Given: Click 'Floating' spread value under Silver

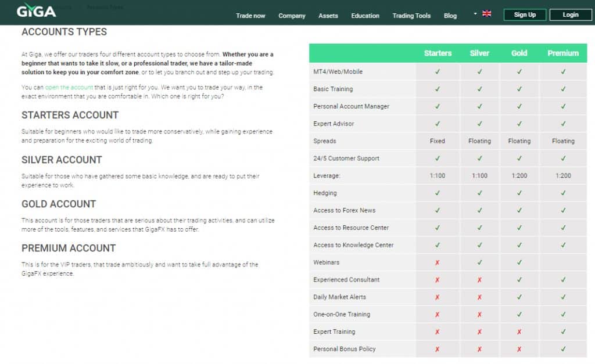Looking at the screenshot, I should click(x=479, y=141).
